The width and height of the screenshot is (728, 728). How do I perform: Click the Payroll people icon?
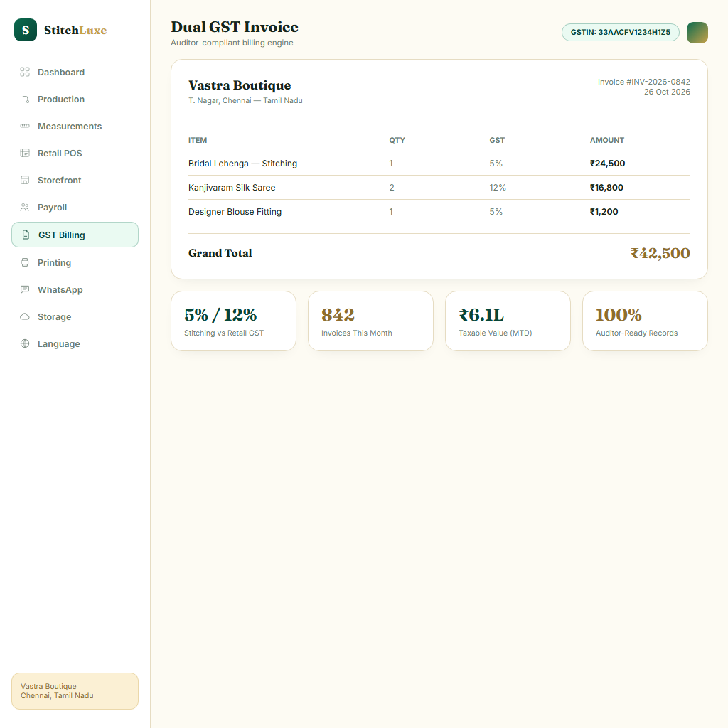(25, 207)
